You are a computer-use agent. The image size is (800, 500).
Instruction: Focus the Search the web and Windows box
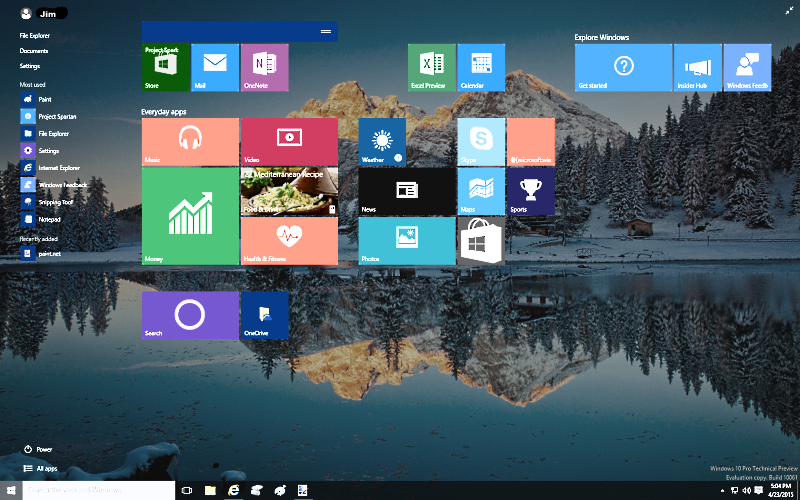click(99, 490)
